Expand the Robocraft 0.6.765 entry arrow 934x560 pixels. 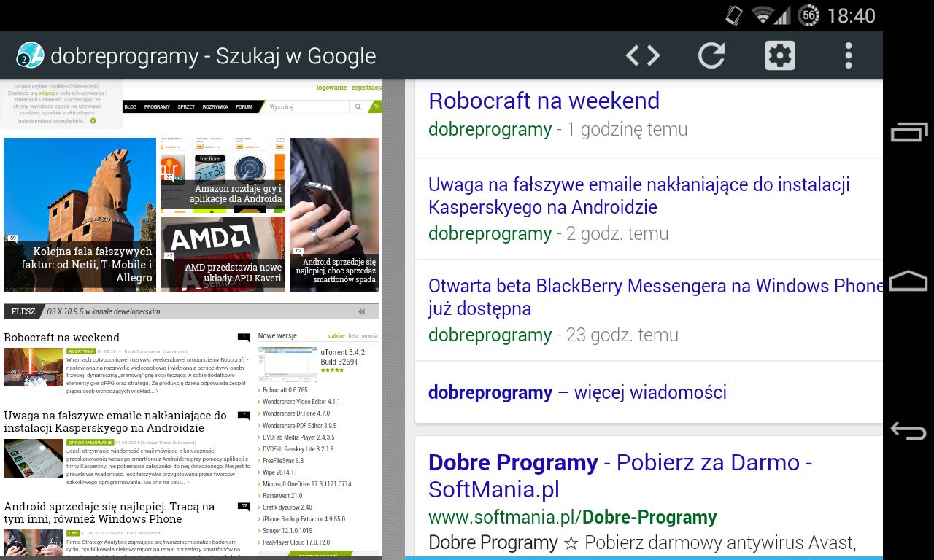(258, 390)
